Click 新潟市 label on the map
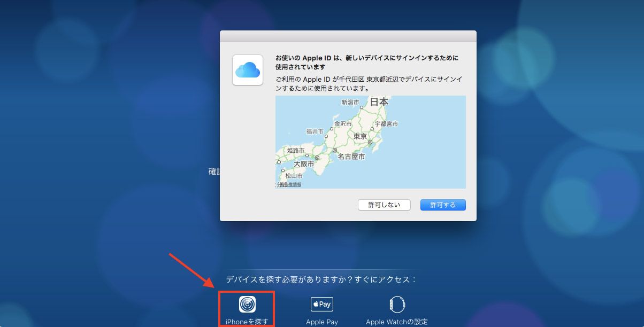This screenshot has width=644, height=327. point(350,102)
